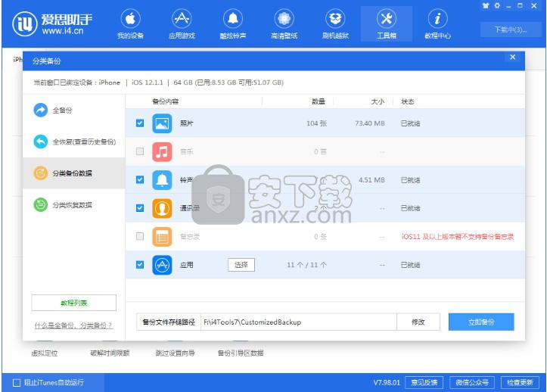
Task: Toggle the 音乐 music checkbox
Action: 140,151
